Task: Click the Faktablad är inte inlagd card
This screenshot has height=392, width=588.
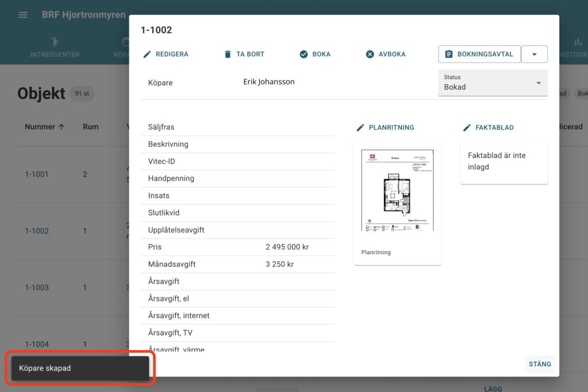Action: 504,162
